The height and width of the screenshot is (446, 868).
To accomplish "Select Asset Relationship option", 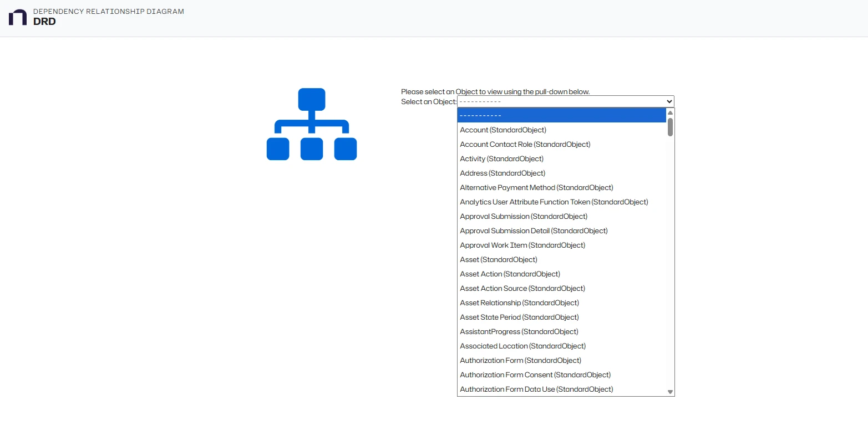I will point(519,303).
